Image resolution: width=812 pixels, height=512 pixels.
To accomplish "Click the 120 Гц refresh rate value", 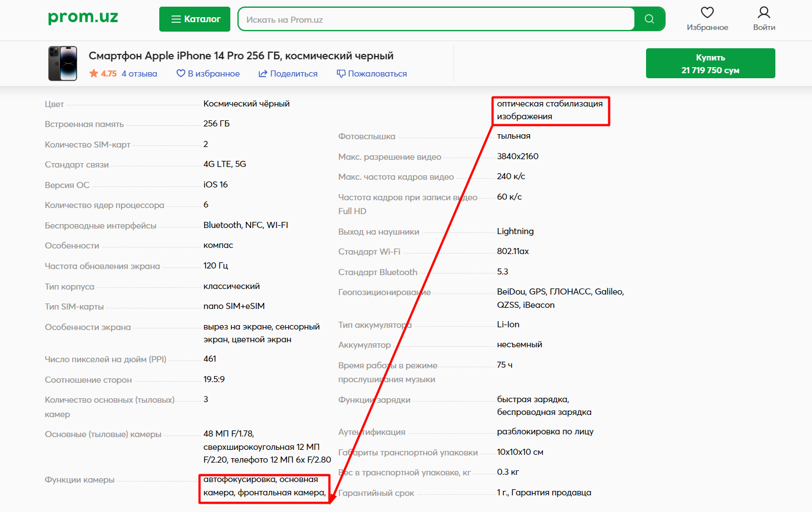I will coord(216,266).
